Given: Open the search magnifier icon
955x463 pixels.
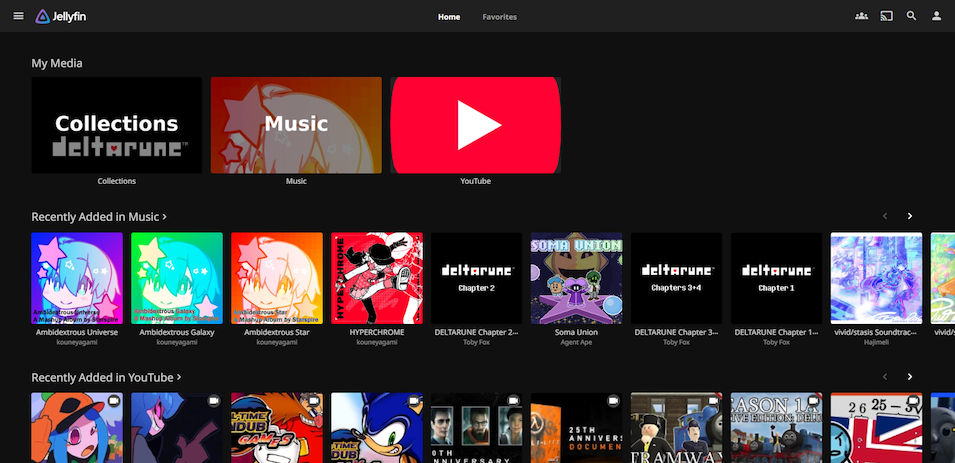Looking at the screenshot, I should [x=911, y=16].
